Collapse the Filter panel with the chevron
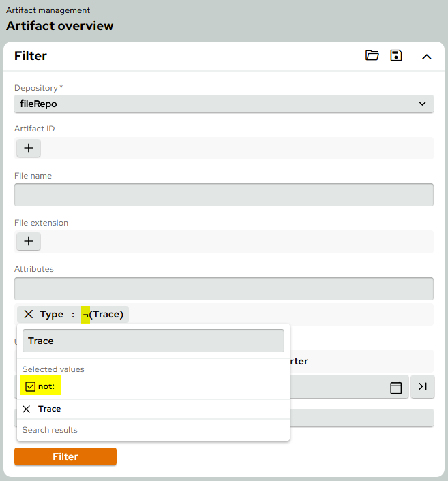This screenshot has width=448, height=481. 427,57
